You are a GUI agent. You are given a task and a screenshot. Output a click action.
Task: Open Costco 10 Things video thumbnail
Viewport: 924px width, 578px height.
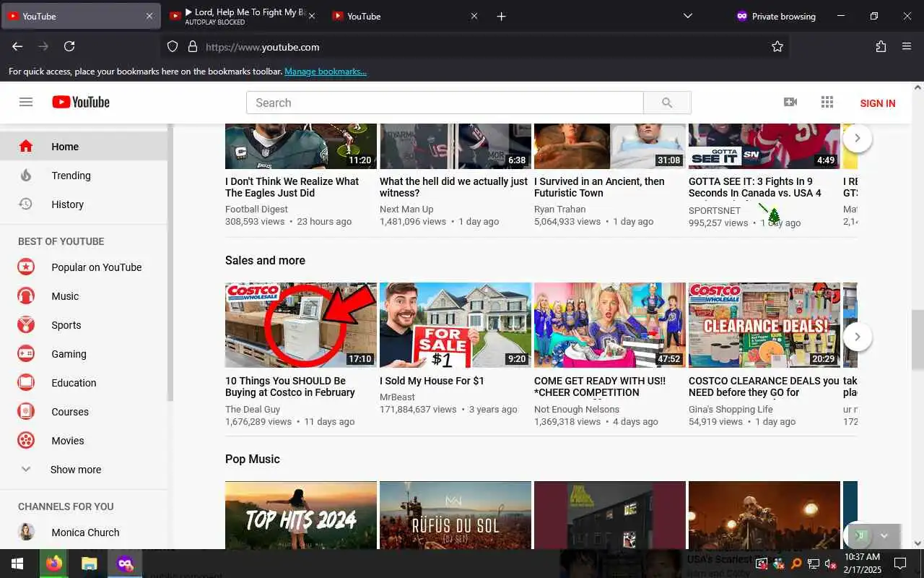coord(301,325)
